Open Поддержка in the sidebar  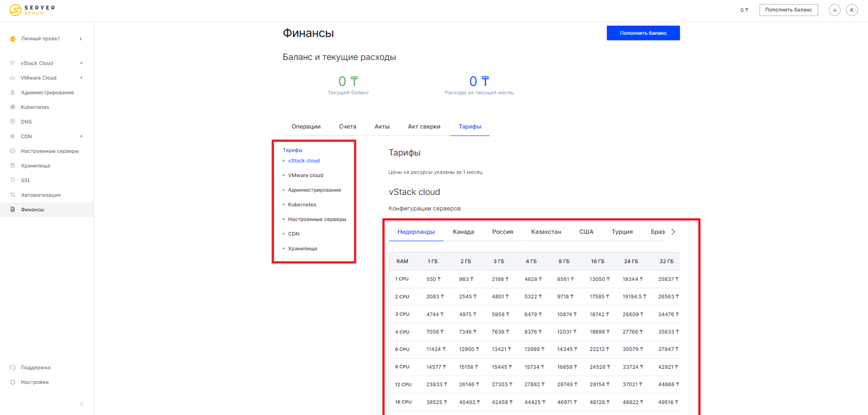[36, 368]
